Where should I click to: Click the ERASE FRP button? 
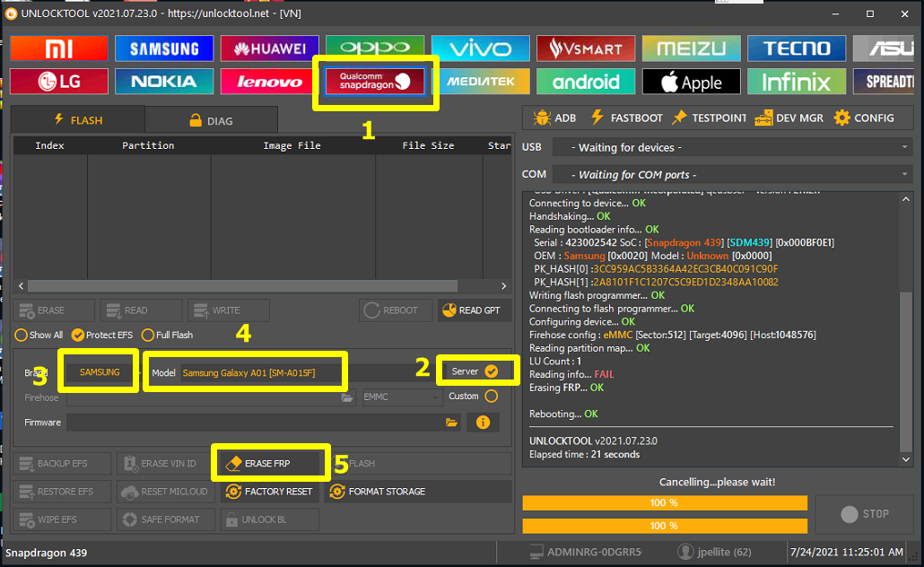[x=270, y=463]
